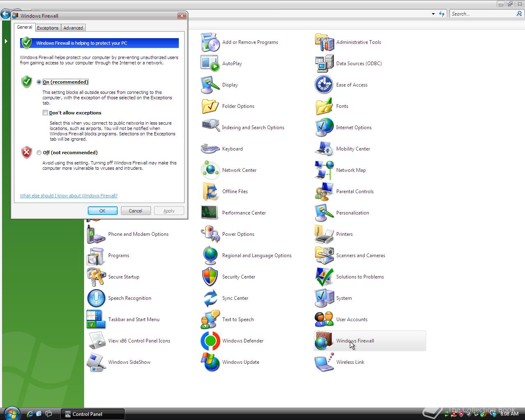This screenshot has width=525, height=420.
Task: Open the Network Center icon
Action: pyautogui.click(x=210, y=170)
